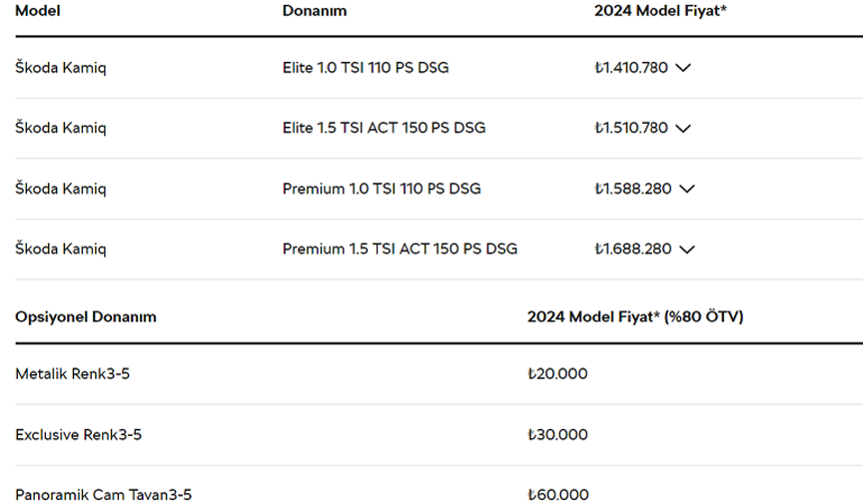Click the Opsiyonel Donanım header
863x504 pixels.
(x=86, y=317)
